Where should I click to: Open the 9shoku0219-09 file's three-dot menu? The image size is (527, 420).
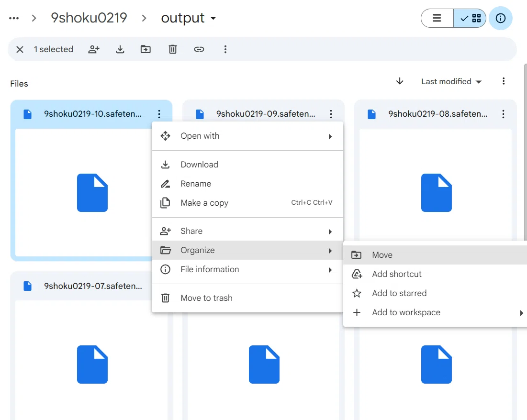[x=331, y=114]
